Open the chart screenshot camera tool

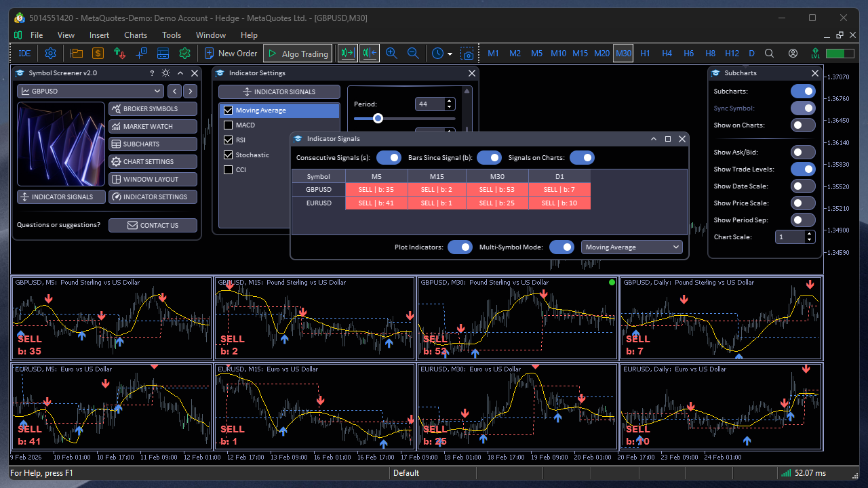(468, 54)
